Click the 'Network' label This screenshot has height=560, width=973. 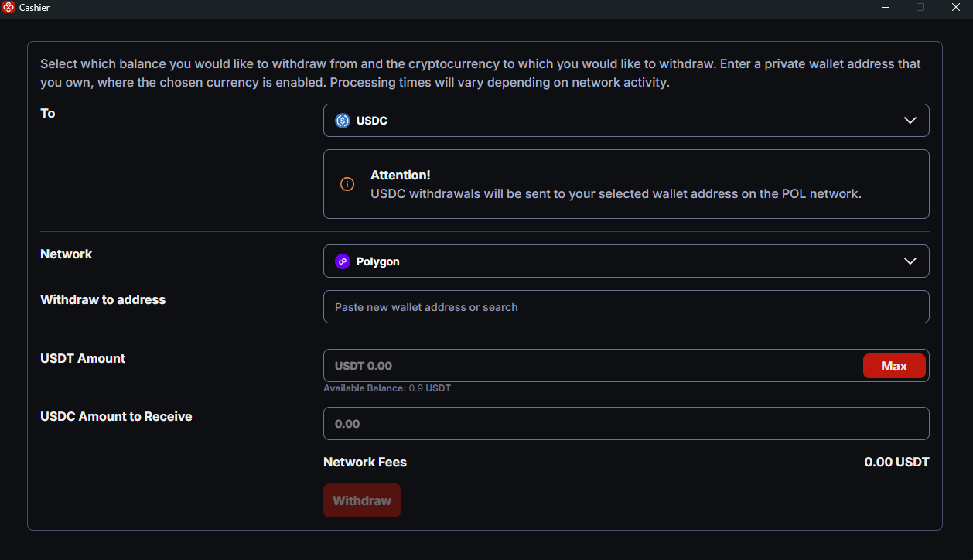pyautogui.click(x=66, y=254)
